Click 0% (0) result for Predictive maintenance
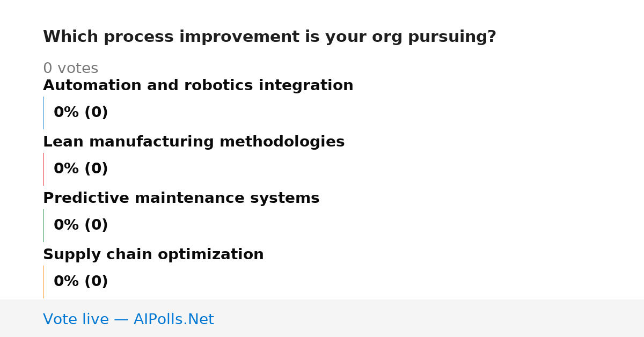This screenshot has width=644, height=337. [81, 225]
